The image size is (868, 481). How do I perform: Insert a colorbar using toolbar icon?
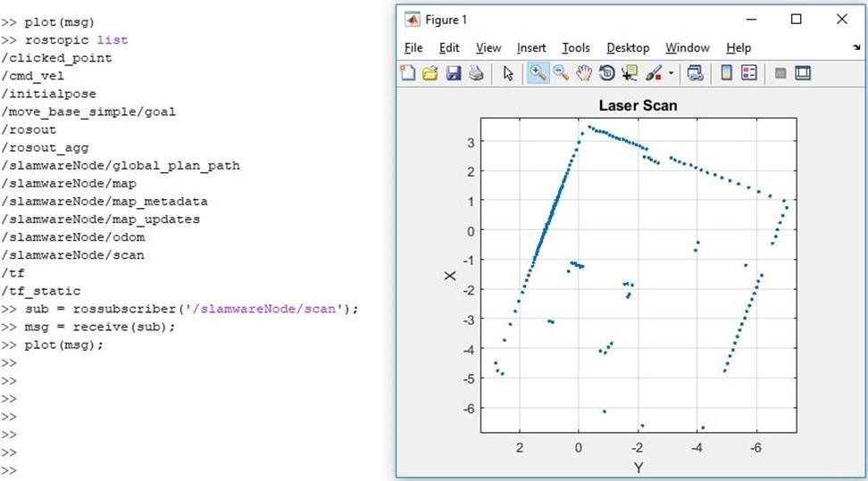coord(726,73)
